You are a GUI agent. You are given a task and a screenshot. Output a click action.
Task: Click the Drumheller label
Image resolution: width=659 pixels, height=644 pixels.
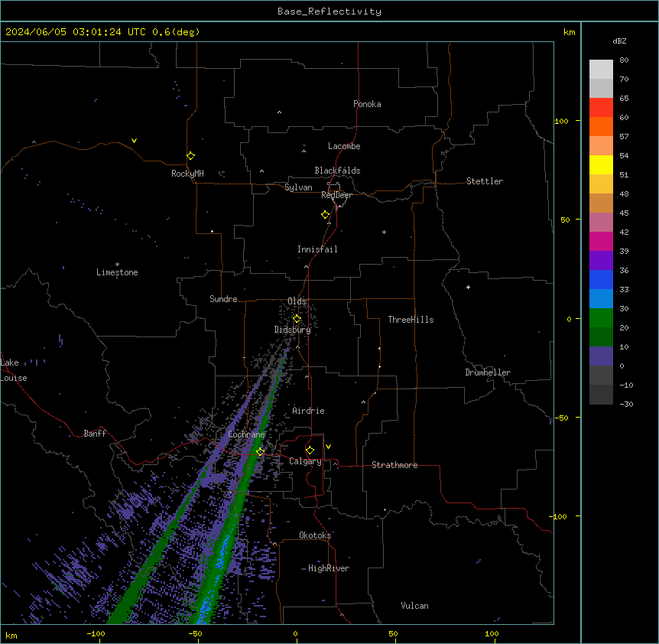coord(488,372)
